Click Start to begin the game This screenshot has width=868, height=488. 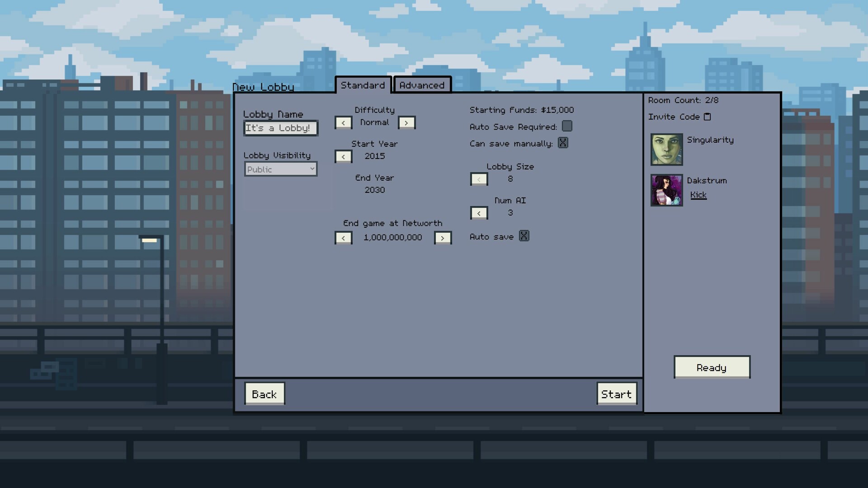pyautogui.click(x=616, y=394)
